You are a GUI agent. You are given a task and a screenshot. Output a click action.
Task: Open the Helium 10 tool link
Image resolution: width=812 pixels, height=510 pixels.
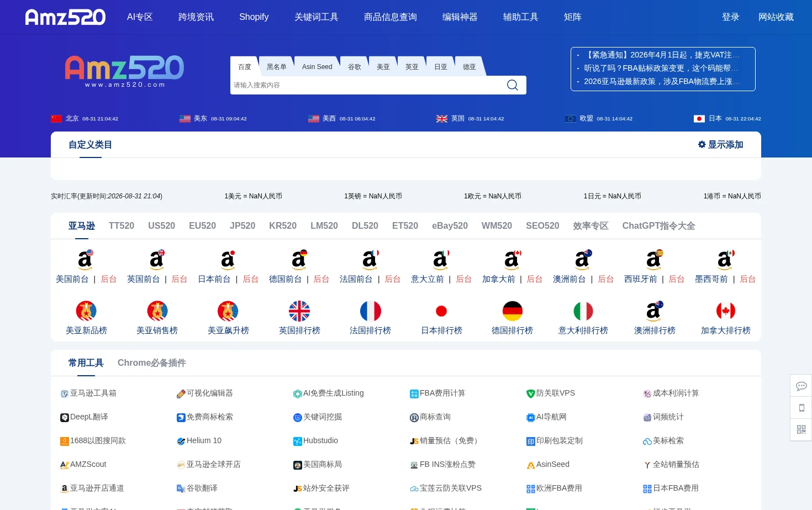pyautogui.click(x=199, y=441)
